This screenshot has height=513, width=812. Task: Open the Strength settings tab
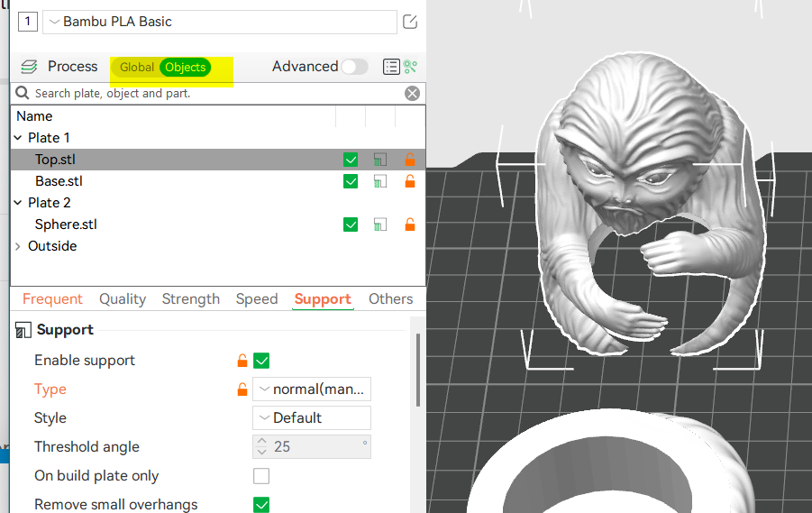click(x=190, y=299)
